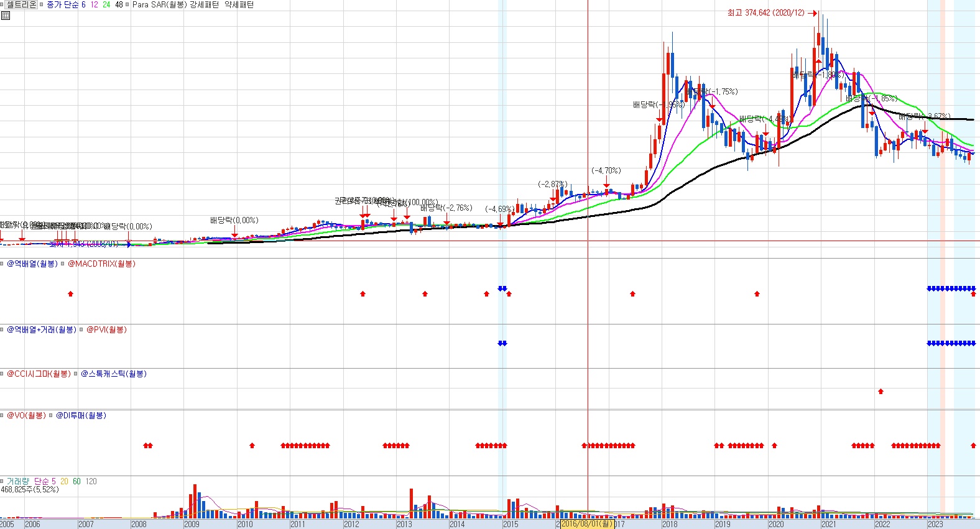Click the @역배열(월봉) indicator label

point(32,264)
